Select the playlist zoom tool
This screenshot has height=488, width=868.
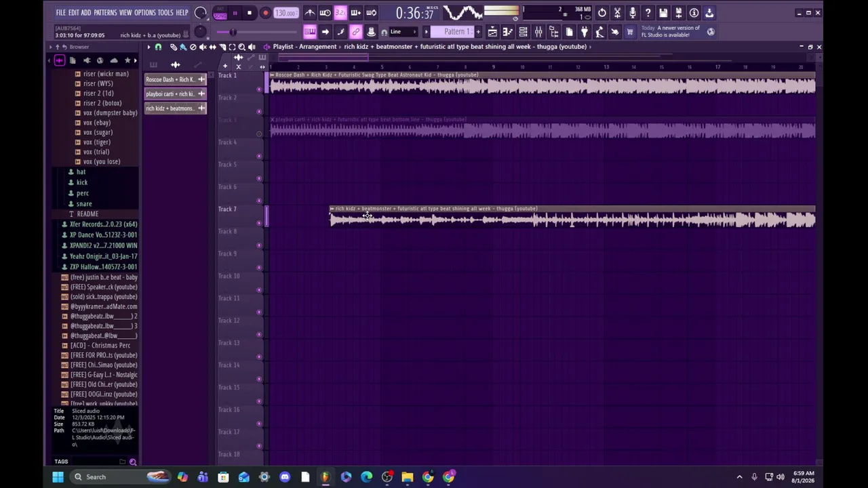point(241,47)
